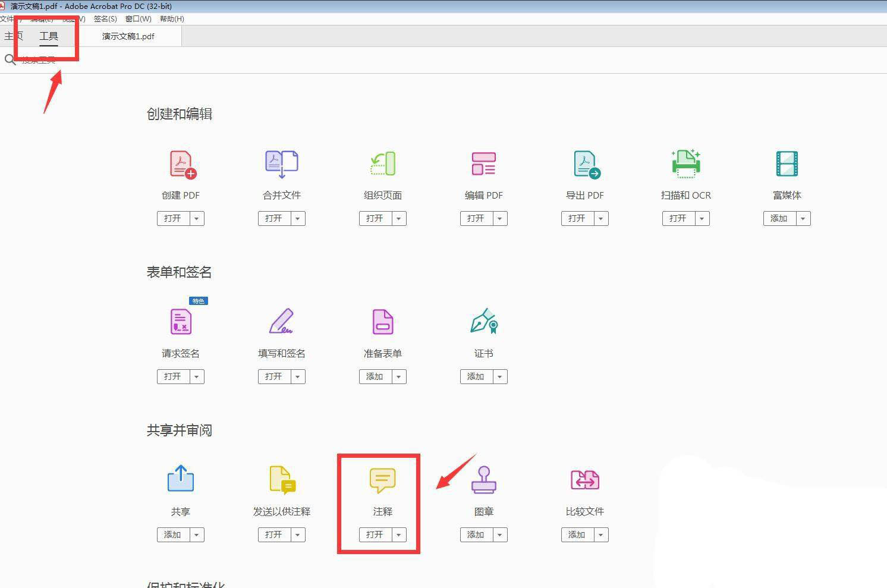The height and width of the screenshot is (588, 887).
Task: Click the Comment (注释) speech bubble icon
Action: pos(382,480)
